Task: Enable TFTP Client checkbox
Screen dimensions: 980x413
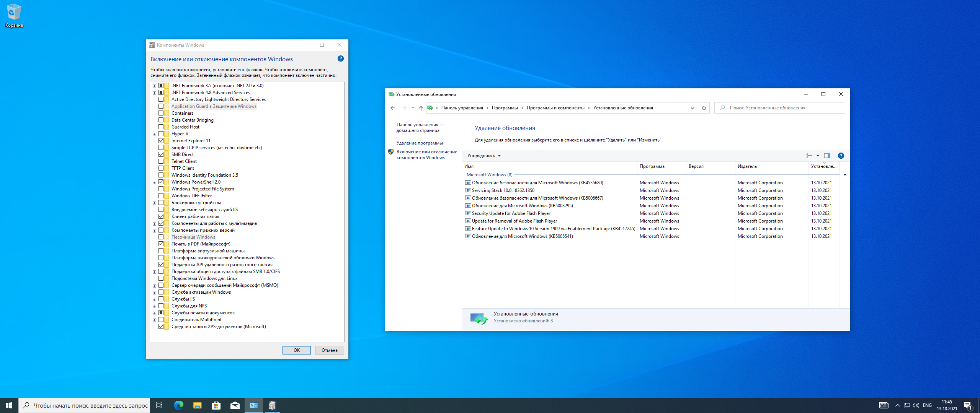Action: [x=161, y=168]
